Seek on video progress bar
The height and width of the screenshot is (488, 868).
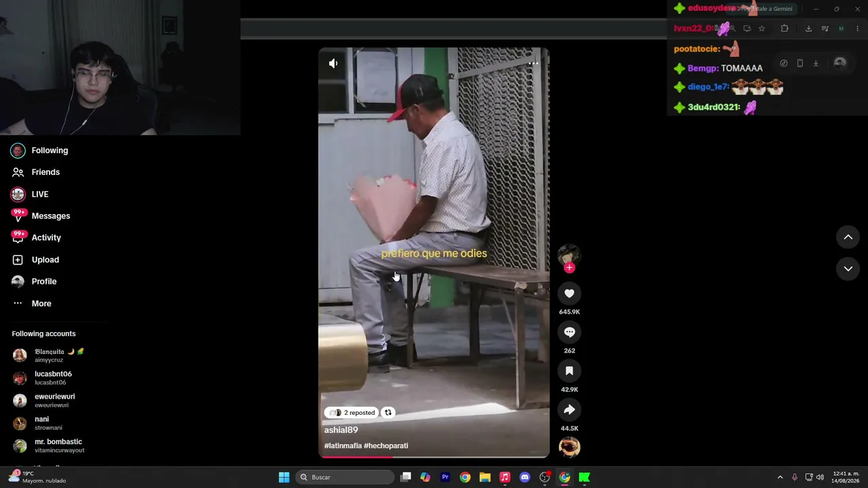click(434, 457)
